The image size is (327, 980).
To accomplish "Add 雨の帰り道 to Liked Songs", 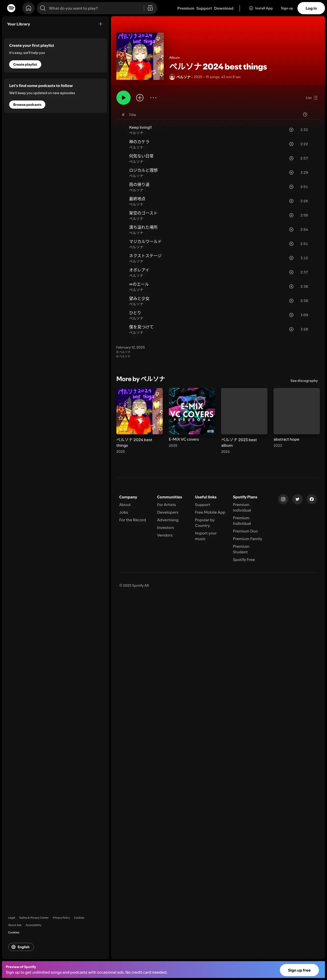I will point(291,187).
